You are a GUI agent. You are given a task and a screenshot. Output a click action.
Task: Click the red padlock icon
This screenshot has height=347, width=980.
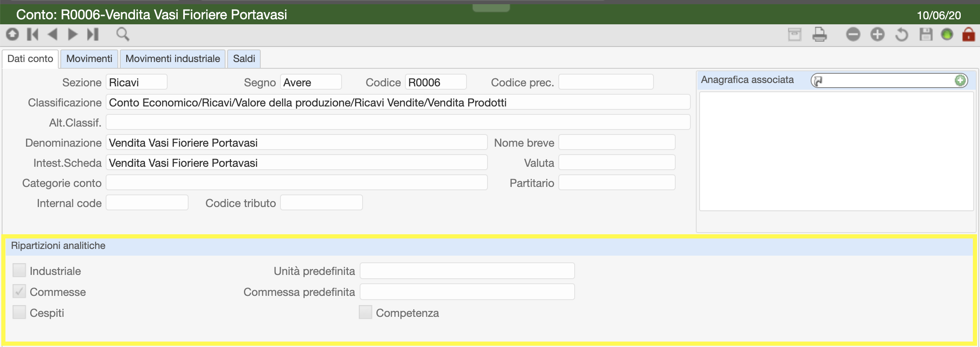point(969,34)
